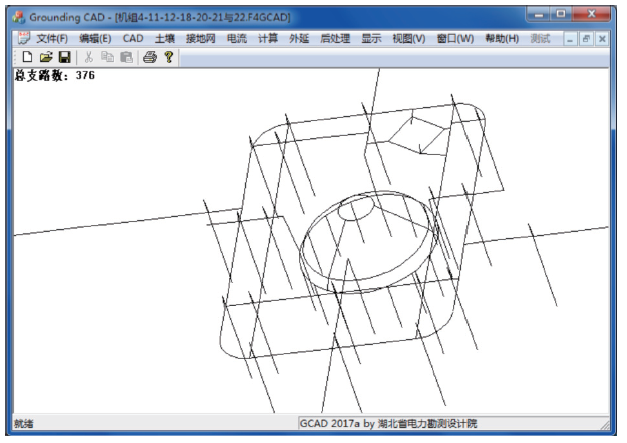This screenshot has width=627, height=443.
Task: Click the document icon left of 文件(F)
Action: tap(24, 38)
